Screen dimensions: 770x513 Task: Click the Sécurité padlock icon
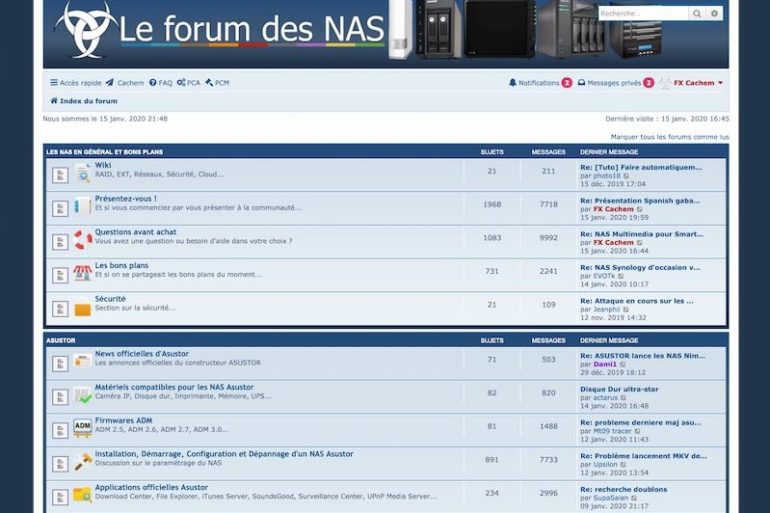(82, 307)
